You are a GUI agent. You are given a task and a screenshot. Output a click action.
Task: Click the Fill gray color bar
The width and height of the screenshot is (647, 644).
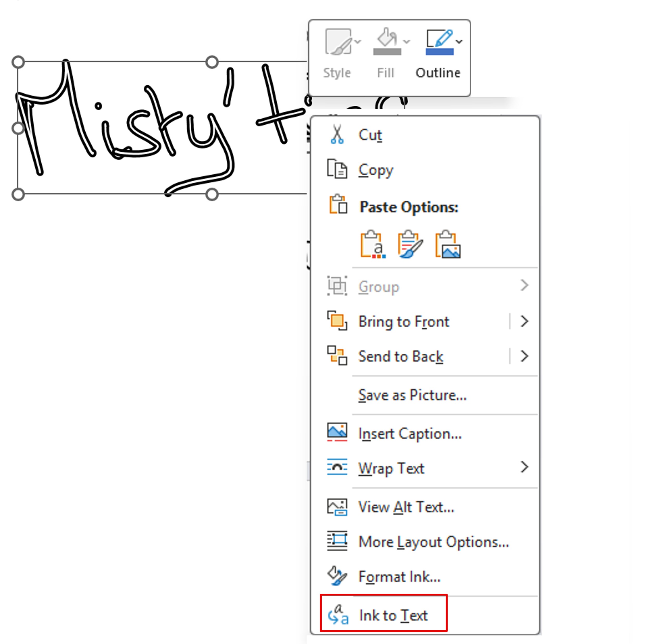point(387,52)
